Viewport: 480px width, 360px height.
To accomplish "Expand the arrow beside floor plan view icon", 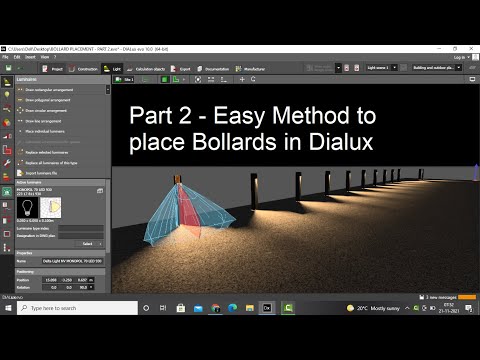I will click(183, 79).
